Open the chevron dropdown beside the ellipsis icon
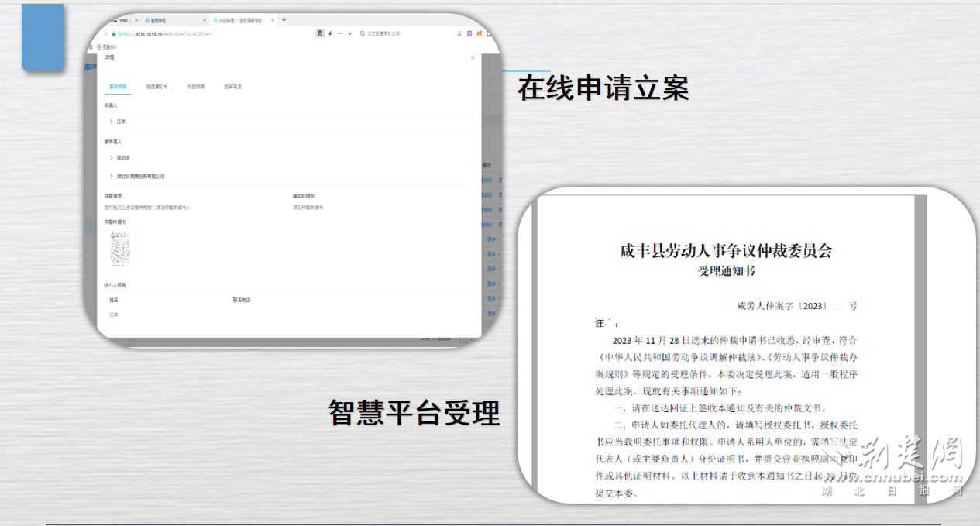980x526 pixels. pyautogui.click(x=349, y=33)
